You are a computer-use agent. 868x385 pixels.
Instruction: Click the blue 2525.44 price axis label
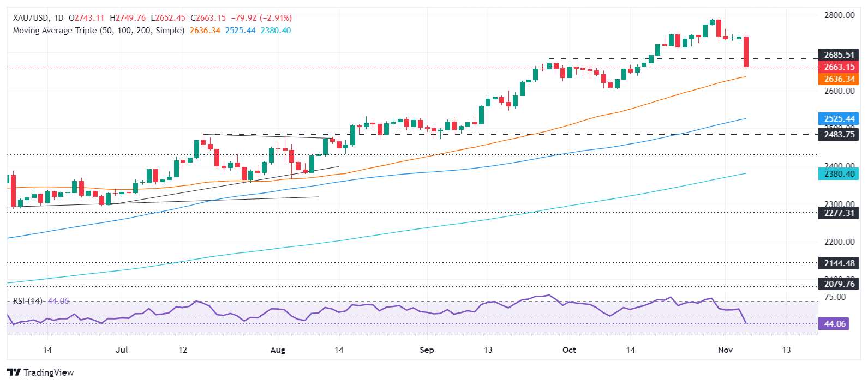(839, 119)
